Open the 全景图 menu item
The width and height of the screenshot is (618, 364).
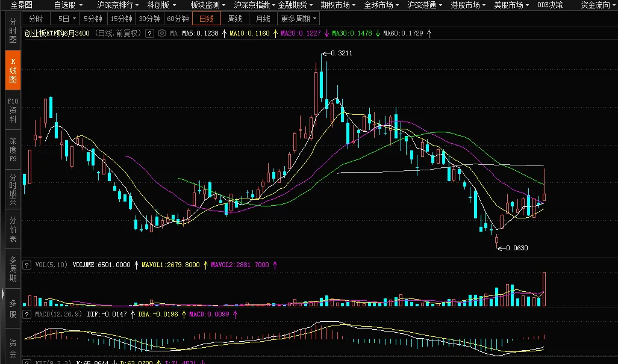[x=21, y=5]
